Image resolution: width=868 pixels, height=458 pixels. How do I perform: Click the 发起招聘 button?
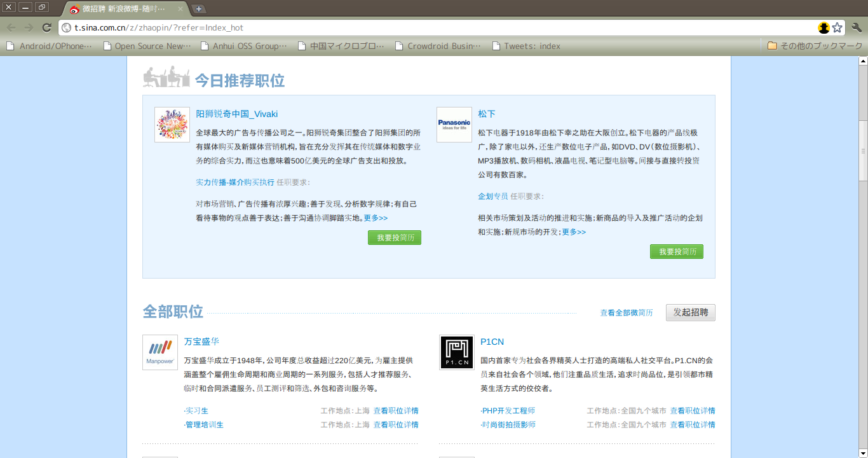(x=691, y=312)
